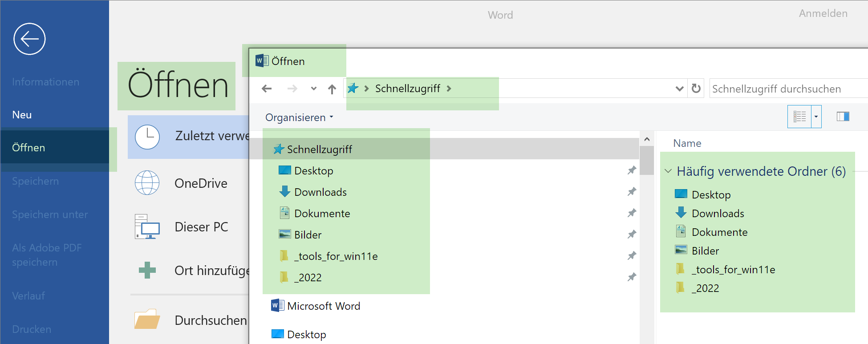Open the view options dropdown arrow
868x344 pixels.
click(816, 117)
